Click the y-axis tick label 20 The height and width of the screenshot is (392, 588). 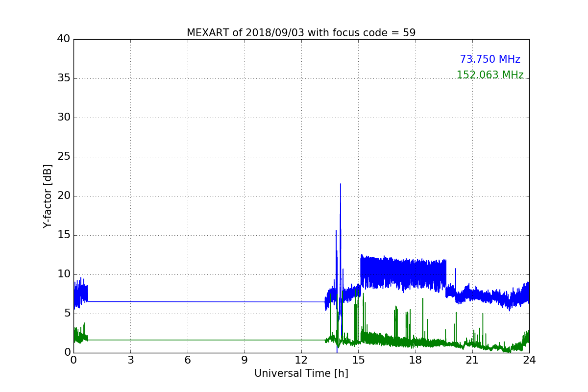[x=63, y=196]
